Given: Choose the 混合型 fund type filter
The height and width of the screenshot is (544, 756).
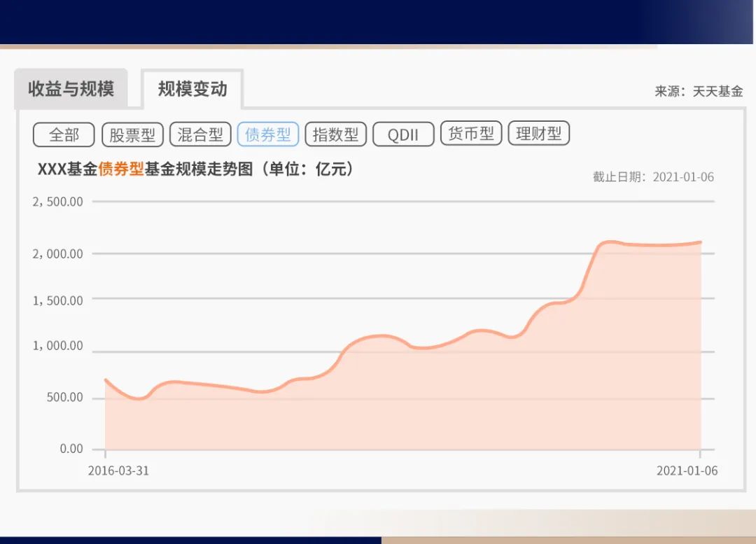Looking at the screenshot, I should point(200,134).
